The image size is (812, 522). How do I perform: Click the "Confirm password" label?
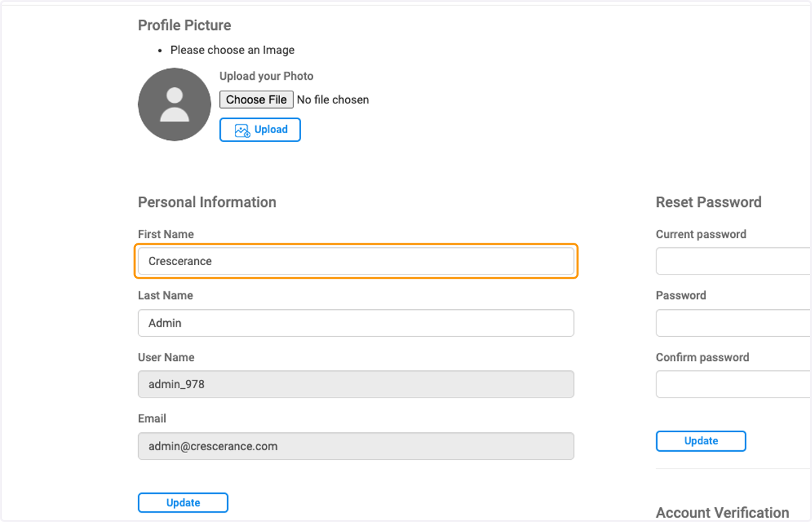pos(702,357)
